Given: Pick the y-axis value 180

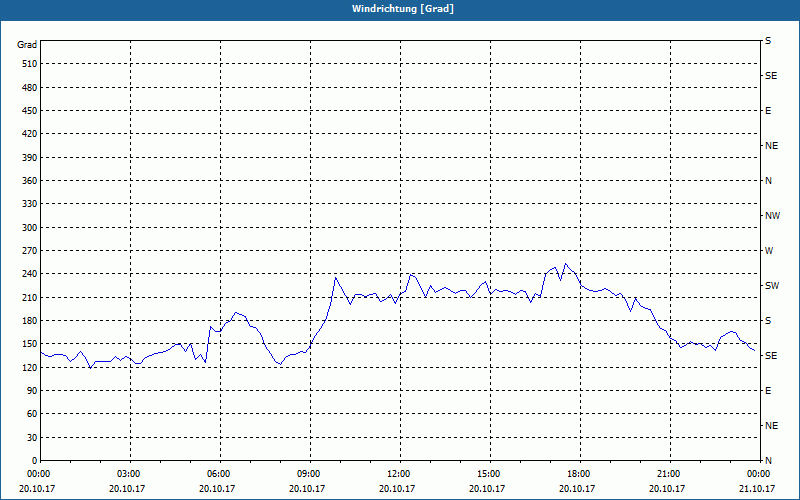Looking at the screenshot, I should 30,321.
